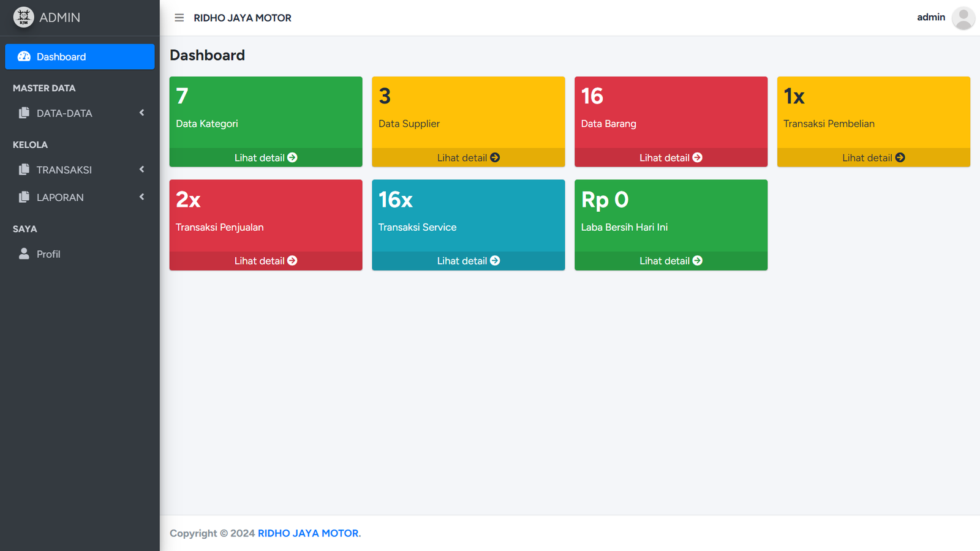Click the copy icon beside LAPORAN
Screen dimensions: 980x551
[x=24, y=197]
